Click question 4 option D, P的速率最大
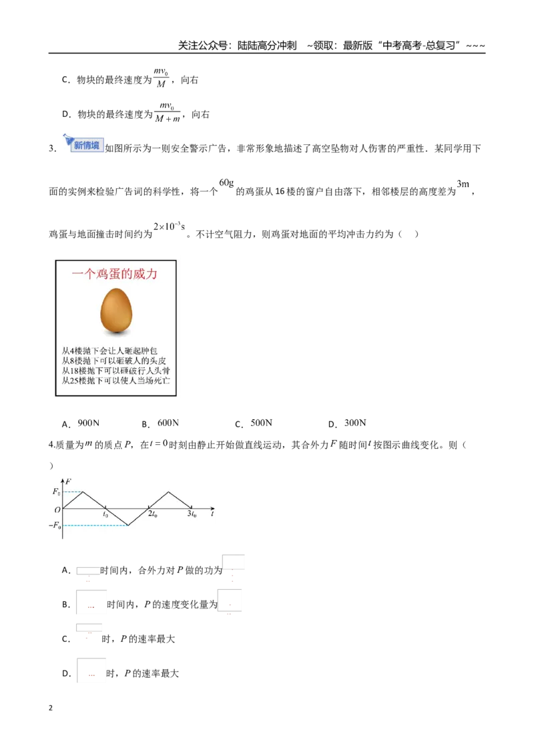This screenshot has height=756, width=534. coord(120,672)
